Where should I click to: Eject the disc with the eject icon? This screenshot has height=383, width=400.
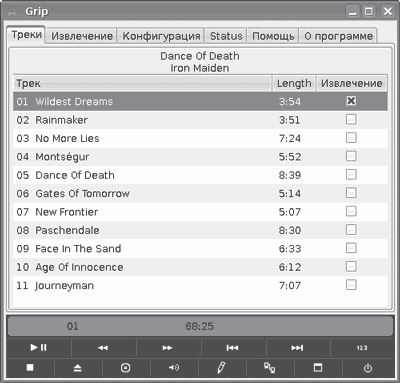tap(78, 368)
